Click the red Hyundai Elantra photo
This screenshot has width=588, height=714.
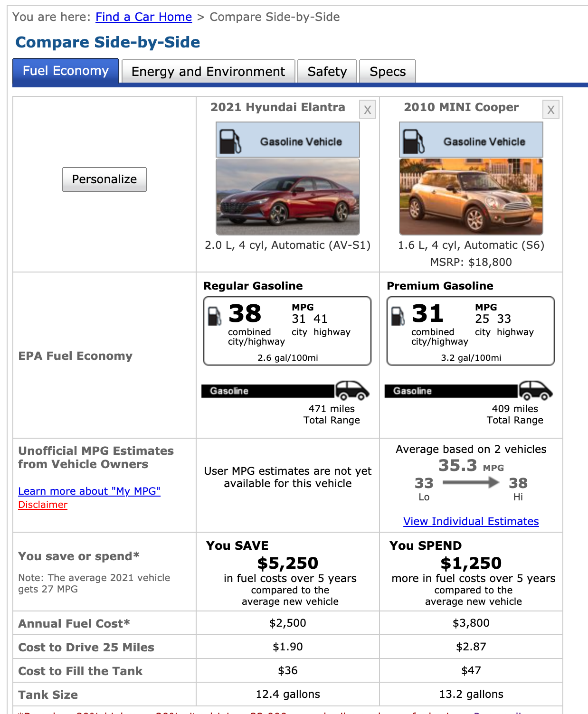(288, 197)
